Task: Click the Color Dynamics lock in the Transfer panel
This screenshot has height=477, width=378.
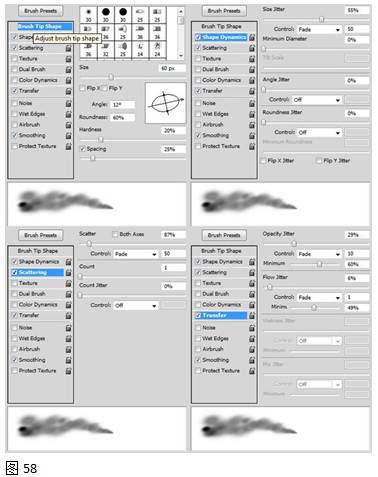Action: (252, 305)
